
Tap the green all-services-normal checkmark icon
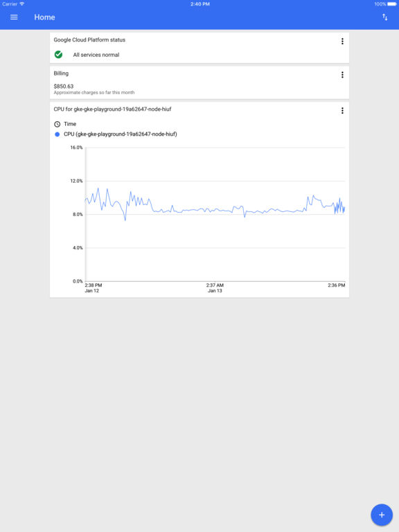(58, 54)
